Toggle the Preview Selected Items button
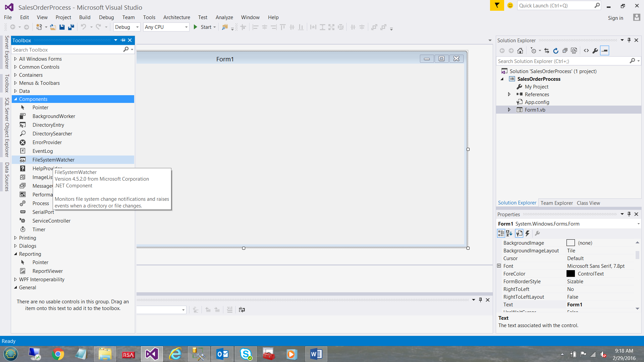 click(x=605, y=51)
